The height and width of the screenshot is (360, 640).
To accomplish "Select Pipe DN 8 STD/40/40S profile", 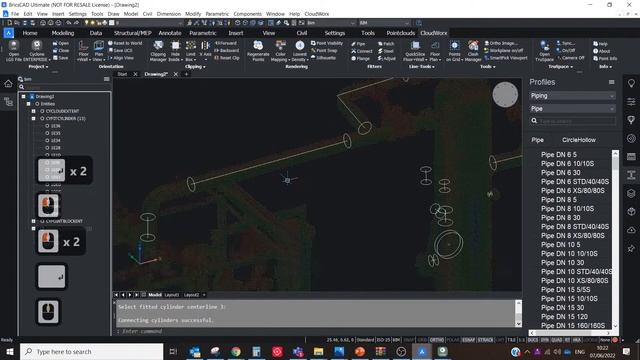I will click(575, 227).
